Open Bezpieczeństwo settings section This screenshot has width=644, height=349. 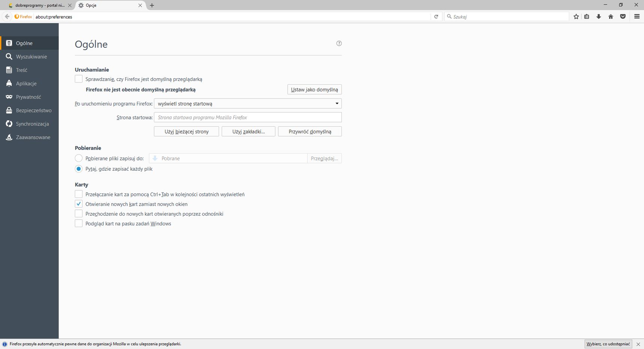[x=29, y=111]
